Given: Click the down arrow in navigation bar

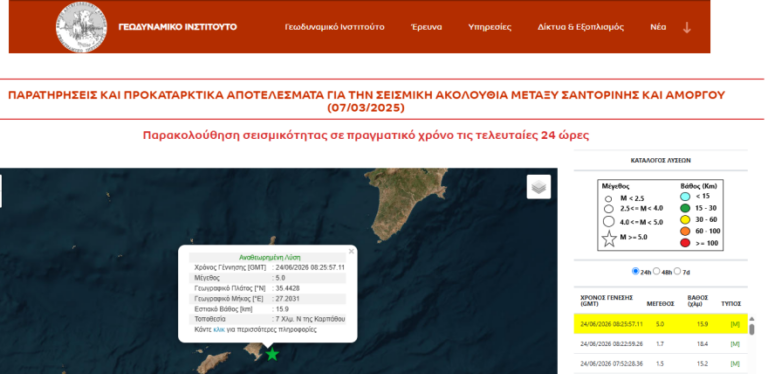Looking at the screenshot, I should (687, 27).
